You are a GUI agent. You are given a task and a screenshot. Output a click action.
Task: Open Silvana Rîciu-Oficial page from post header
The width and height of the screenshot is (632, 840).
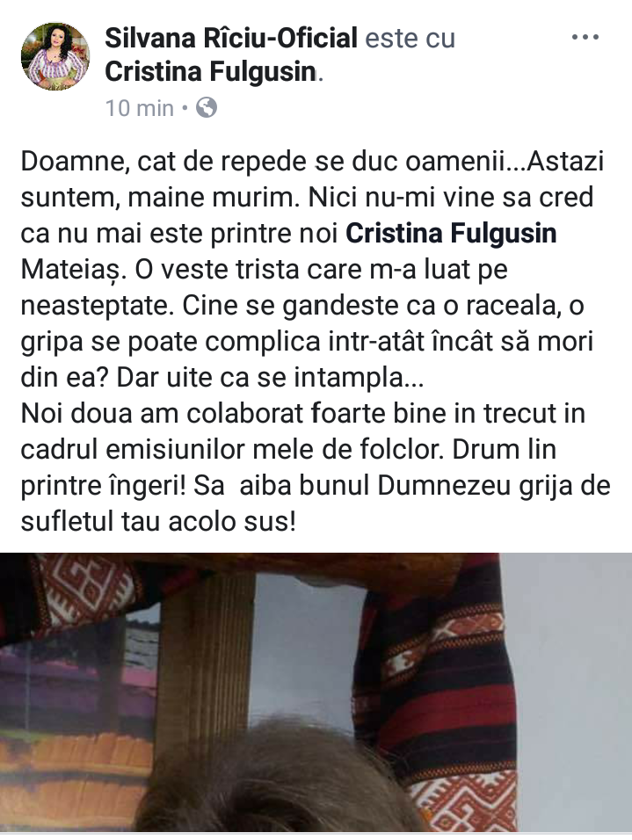click(x=231, y=38)
